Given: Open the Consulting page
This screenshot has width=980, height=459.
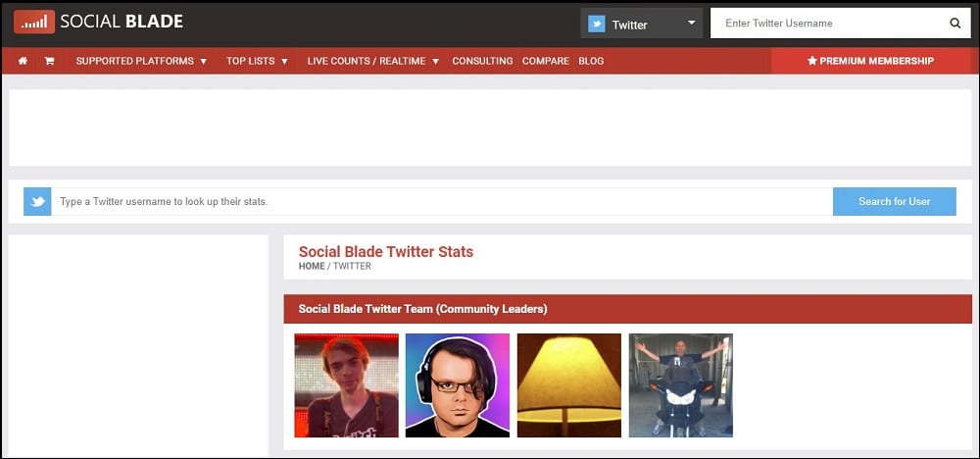Looking at the screenshot, I should click(x=482, y=61).
